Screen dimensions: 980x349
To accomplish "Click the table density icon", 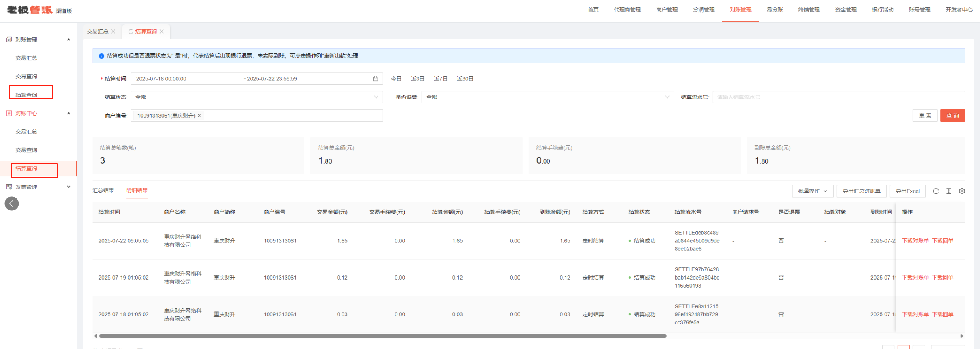I will [949, 191].
